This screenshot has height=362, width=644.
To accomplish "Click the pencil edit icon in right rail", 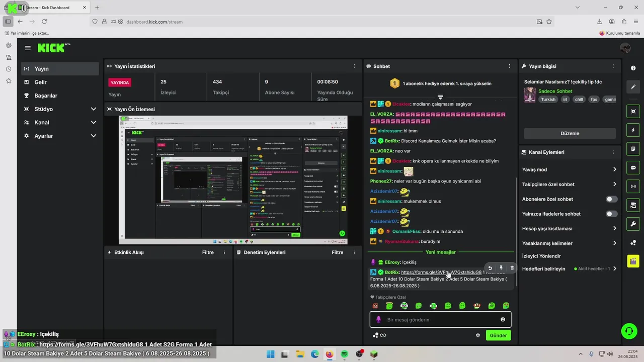I will tap(633, 87).
